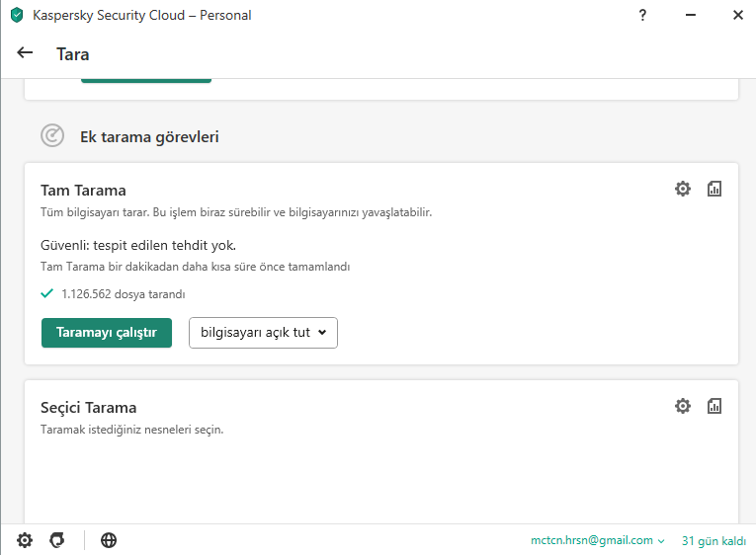Click the support headset icon in bottom bar
The height and width of the screenshot is (555, 756).
(x=57, y=540)
